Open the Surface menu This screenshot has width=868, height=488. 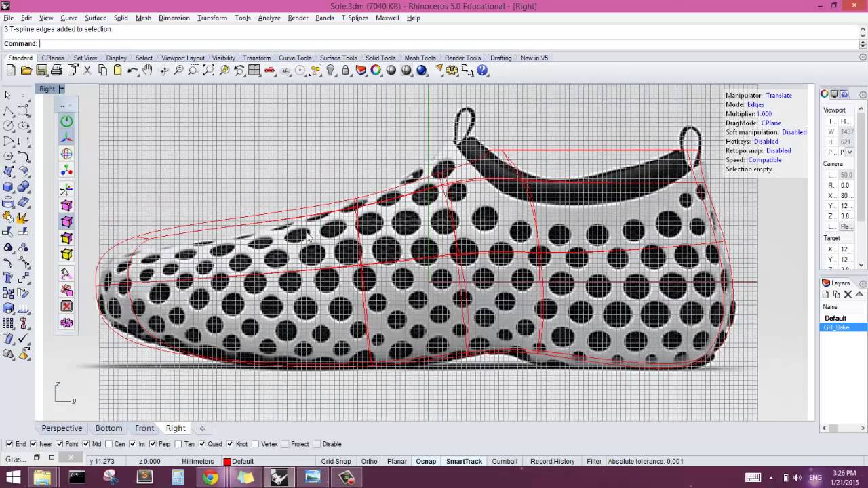tap(95, 18)
